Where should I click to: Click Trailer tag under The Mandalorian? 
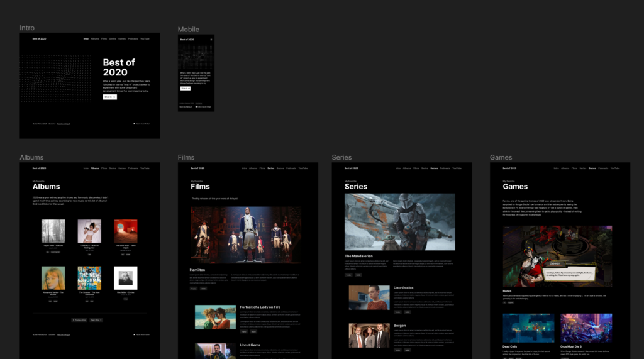point(348,275)
